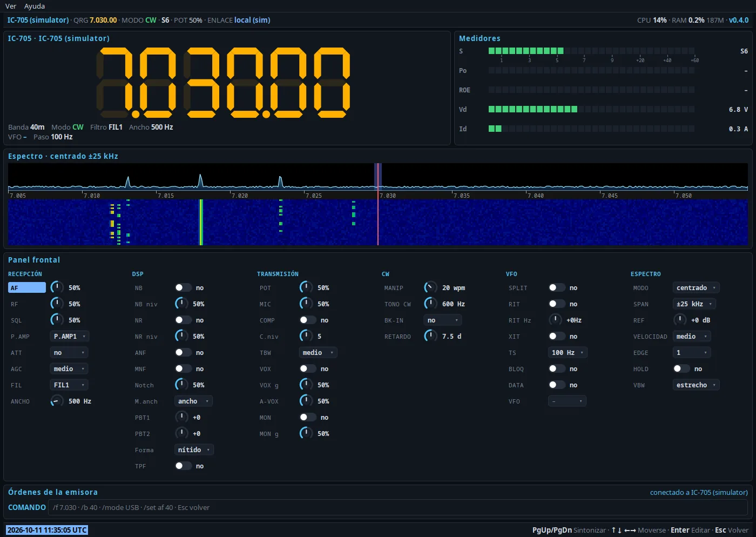Viewport: 756px width, 537px height.
Task: Open the VELOCIDAD dropdown
Action: click(692, 337)
